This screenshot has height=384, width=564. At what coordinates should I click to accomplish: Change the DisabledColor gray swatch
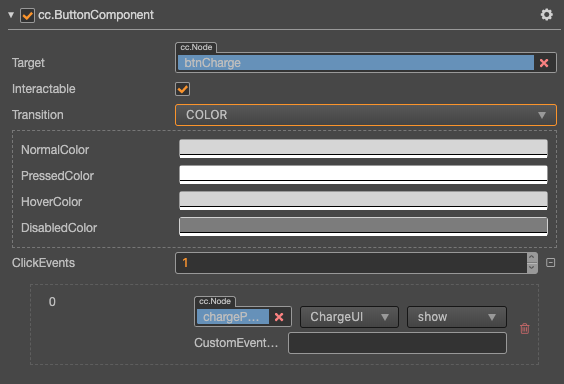[x=363, y=227]
